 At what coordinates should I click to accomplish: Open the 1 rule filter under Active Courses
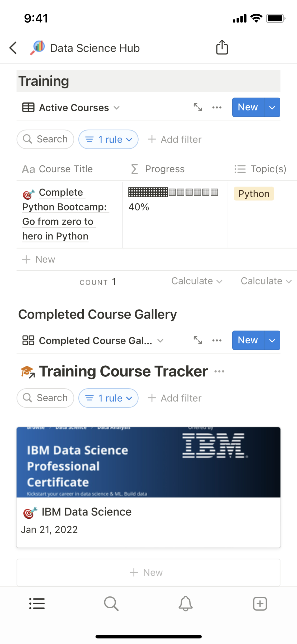click(109, 139)
